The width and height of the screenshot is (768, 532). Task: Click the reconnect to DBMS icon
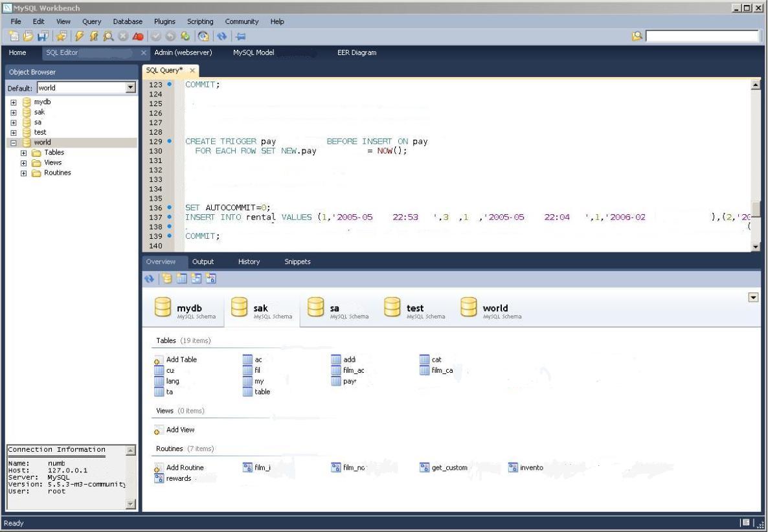click(x=203, y=36)
